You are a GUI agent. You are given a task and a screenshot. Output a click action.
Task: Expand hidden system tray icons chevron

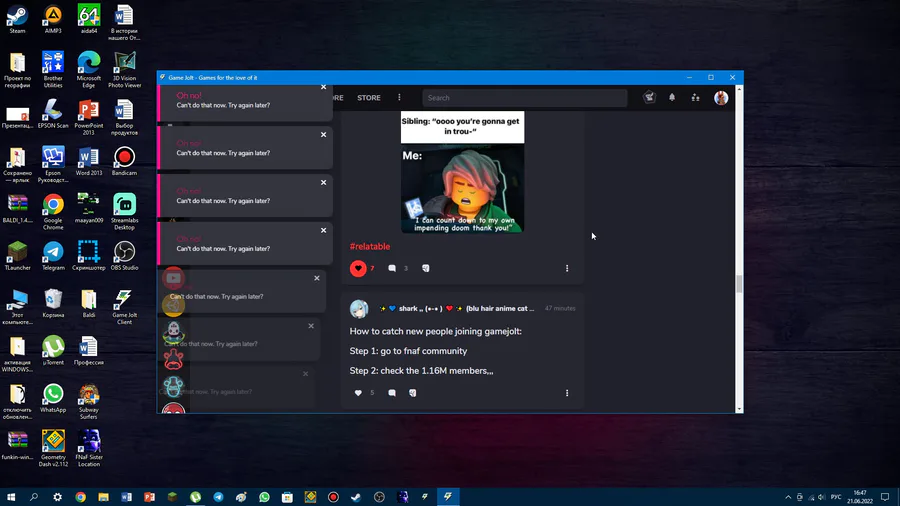788,497
